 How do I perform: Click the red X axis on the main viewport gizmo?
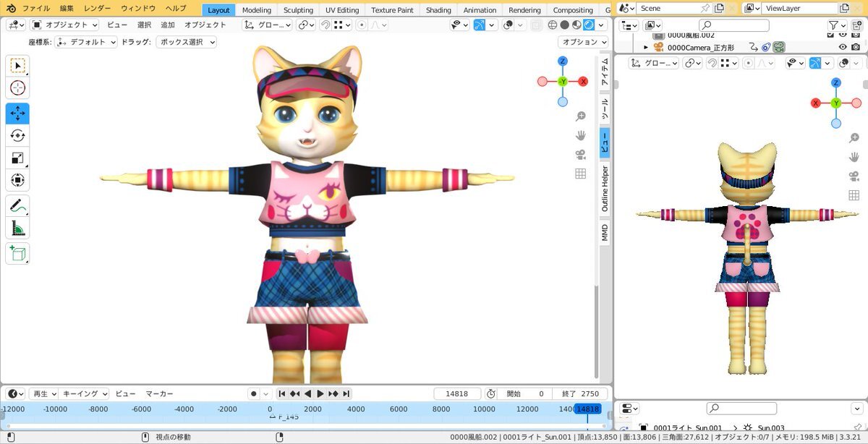point(583,82)
